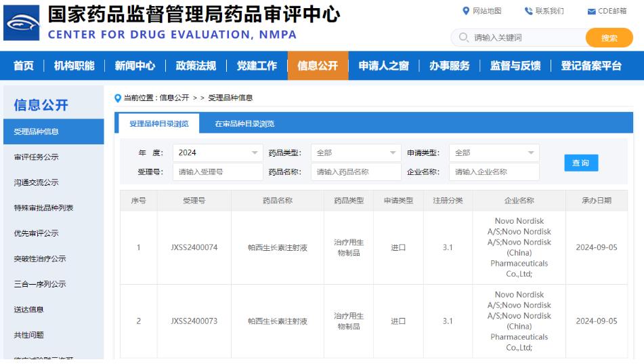Focus the 企业名称 input field
Viewport: 644px width, 364px height.
point(494,172)
